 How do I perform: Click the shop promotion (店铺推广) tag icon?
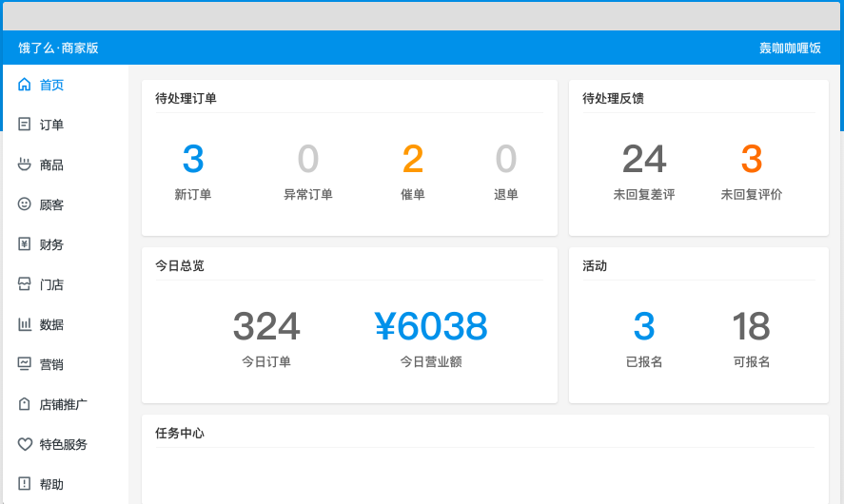(25, 404)
